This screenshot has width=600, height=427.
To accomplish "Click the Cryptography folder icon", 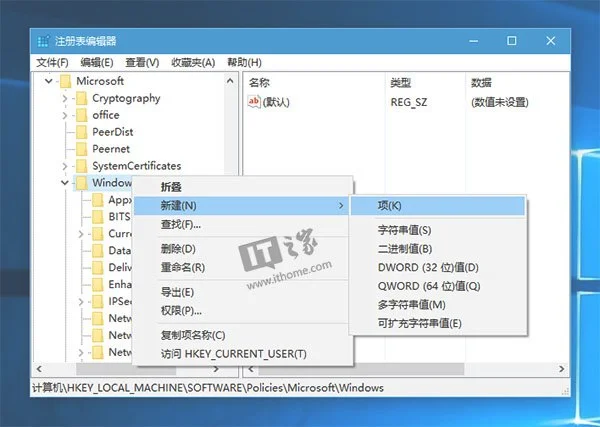I will [81, 98].
